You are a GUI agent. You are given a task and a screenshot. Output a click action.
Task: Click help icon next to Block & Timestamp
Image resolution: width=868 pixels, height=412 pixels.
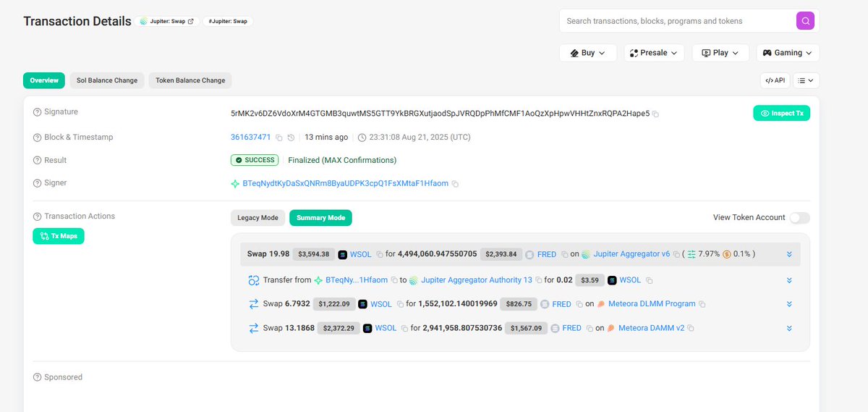tap(37, 138)
